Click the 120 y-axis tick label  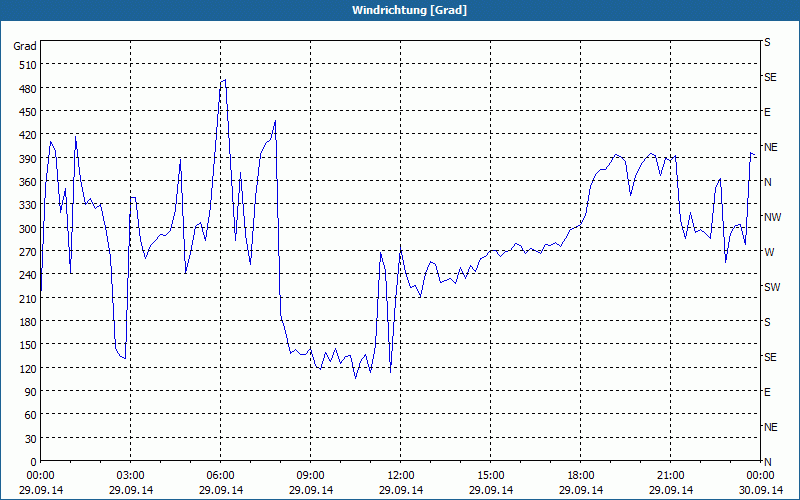[28, 369]
